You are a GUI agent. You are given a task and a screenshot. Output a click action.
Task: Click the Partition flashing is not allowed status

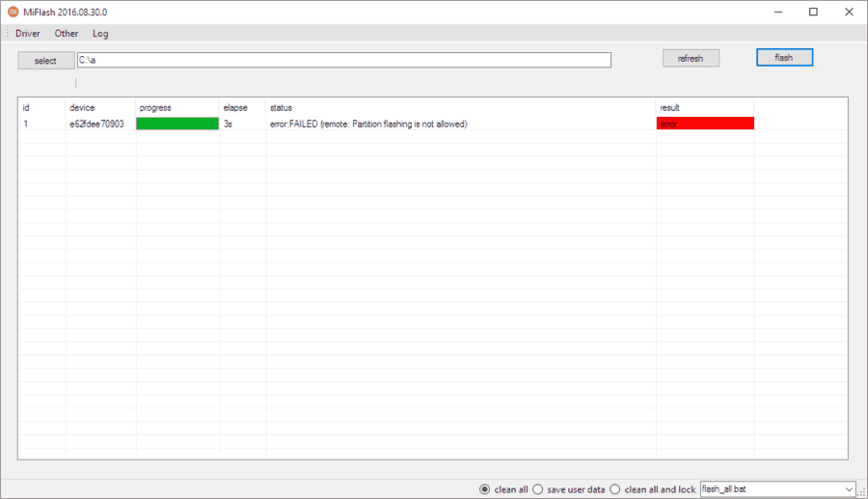coord(368,125)
